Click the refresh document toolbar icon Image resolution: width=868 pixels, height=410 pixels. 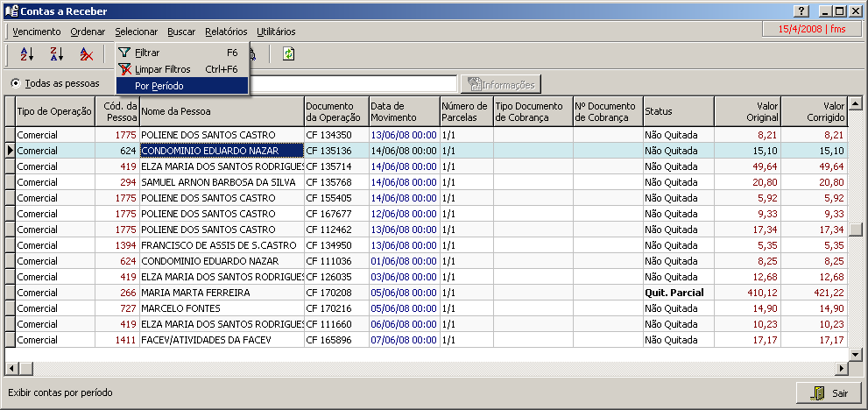(x=288, y=53)
